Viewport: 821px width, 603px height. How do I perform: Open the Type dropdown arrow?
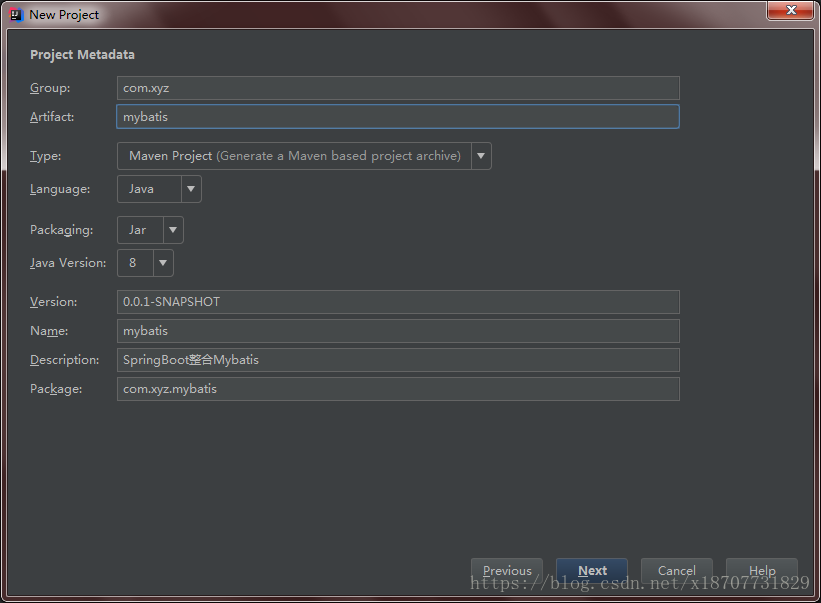481,156
